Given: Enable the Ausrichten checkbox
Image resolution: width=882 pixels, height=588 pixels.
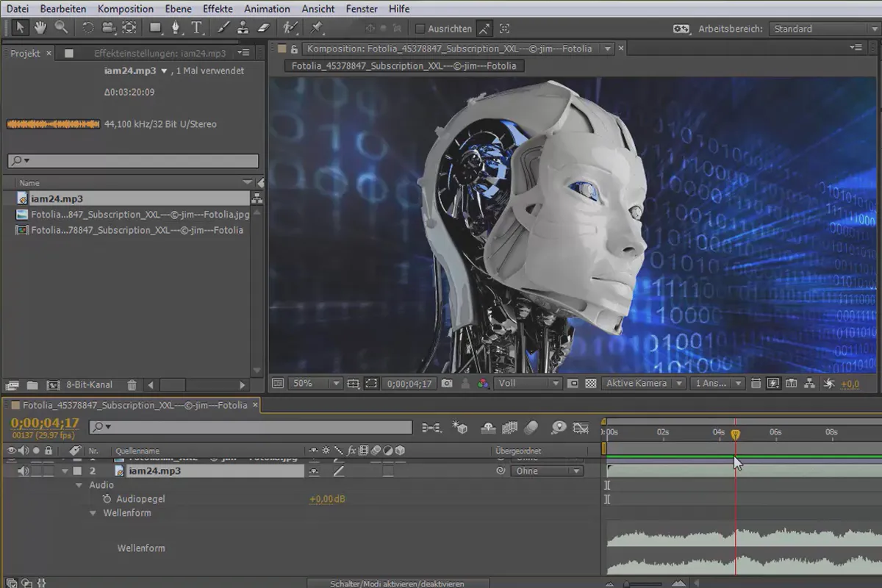Looking at the screenshot, I should [420, 29].
